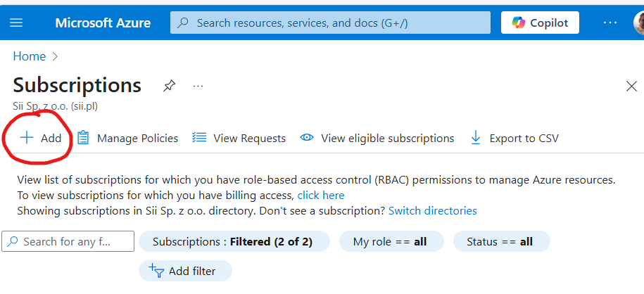Add a new subscription

click(x=40, y=138)
